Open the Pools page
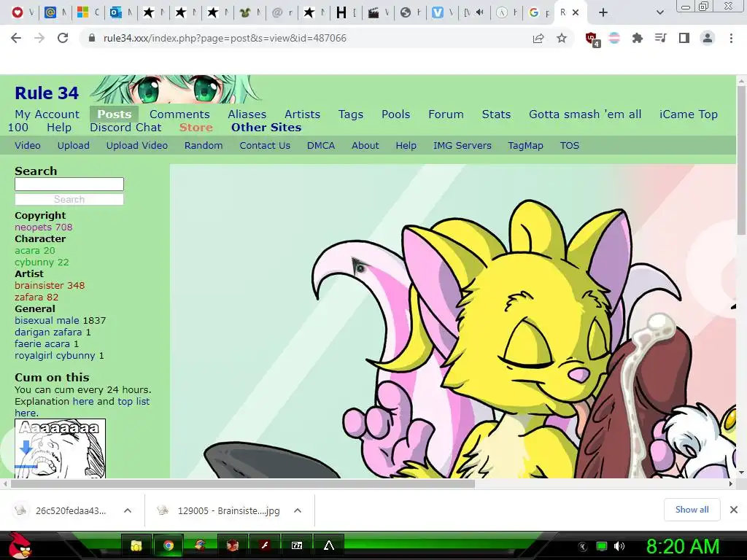The image size is (747, 560). click(x=395, y=114)
